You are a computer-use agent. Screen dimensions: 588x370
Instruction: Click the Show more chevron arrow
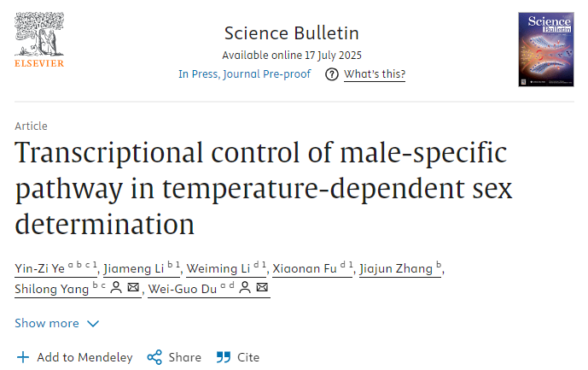tap(93, 323)
